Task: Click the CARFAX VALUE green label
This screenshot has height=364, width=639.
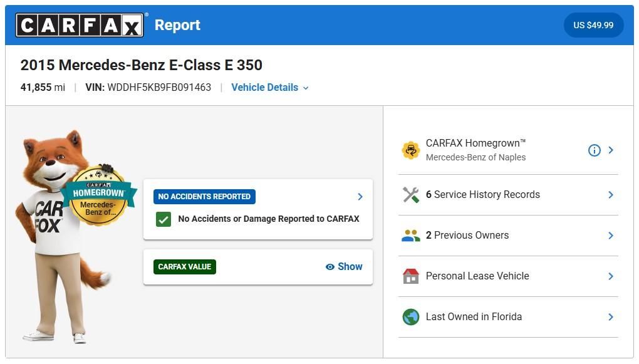Action: click(185, 267)
